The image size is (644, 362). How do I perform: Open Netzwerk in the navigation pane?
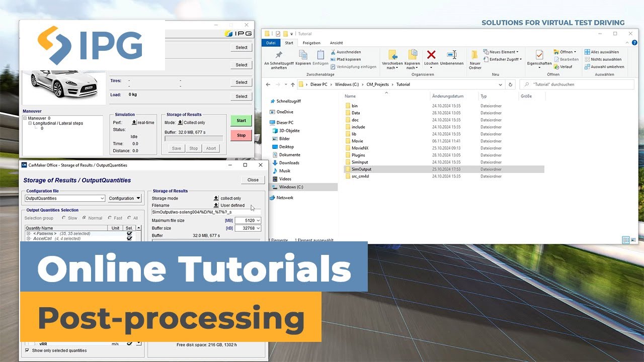tap(282, 198)
